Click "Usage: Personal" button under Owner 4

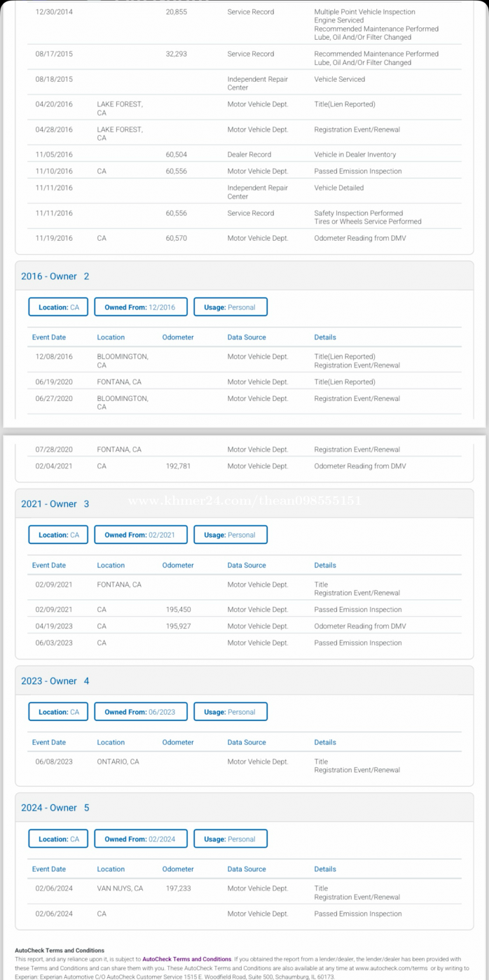[230, 712]
